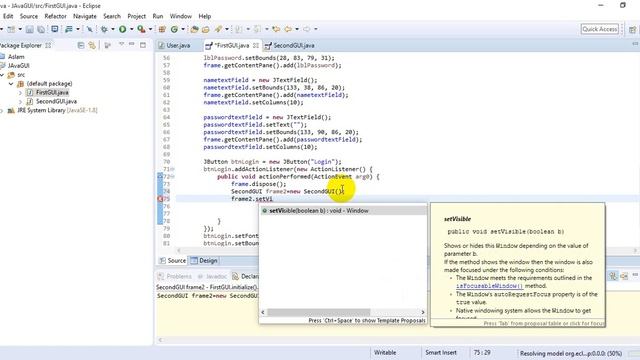Select the Source tab below the editor
The height and width of the screenshot is (360, 640).
(x=173, y=260)
